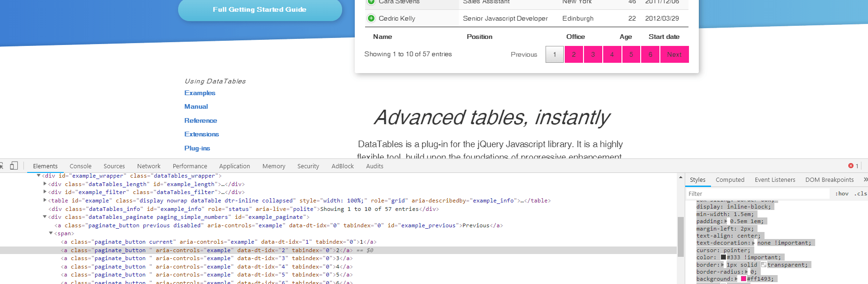
Task: Expand the dataTables_length div node
Action: pos(45,184)
